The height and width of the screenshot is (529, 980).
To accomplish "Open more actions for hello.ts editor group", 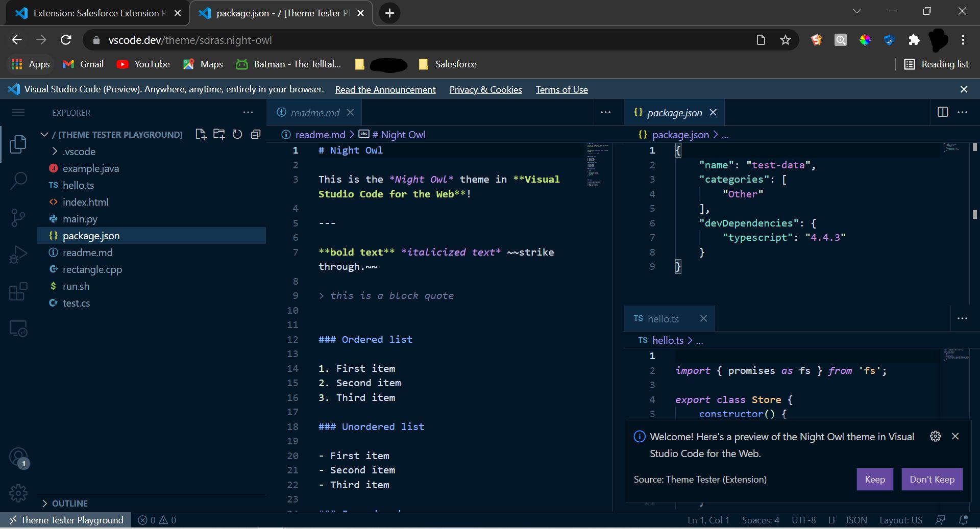I will 962,318.
